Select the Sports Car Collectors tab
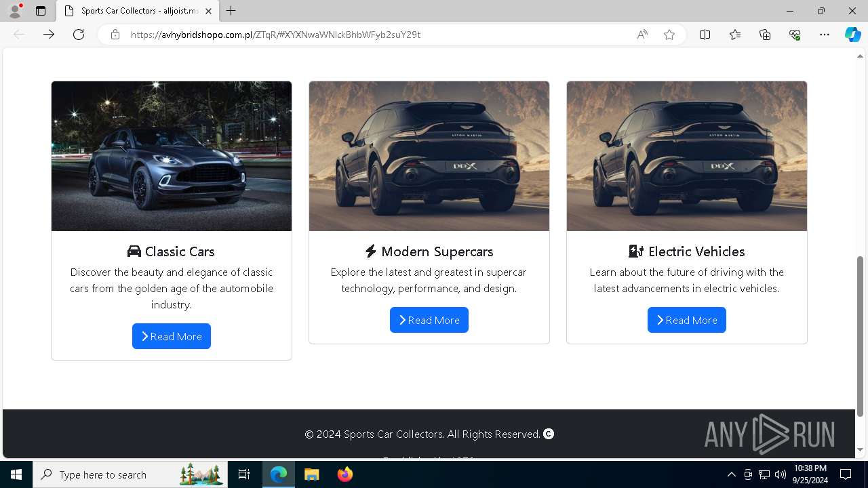The width and height of the screenshot is (868, 488). click(x=138, y=11)
